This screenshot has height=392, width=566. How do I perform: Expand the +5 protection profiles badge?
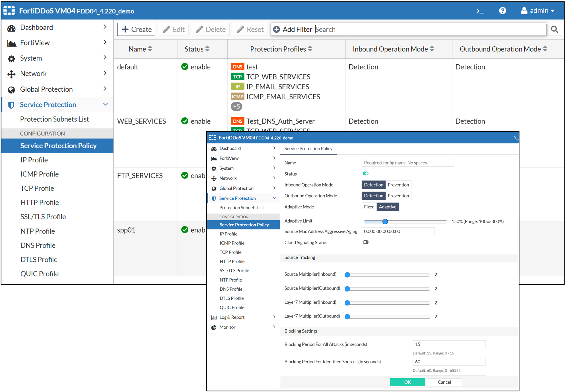236,106
